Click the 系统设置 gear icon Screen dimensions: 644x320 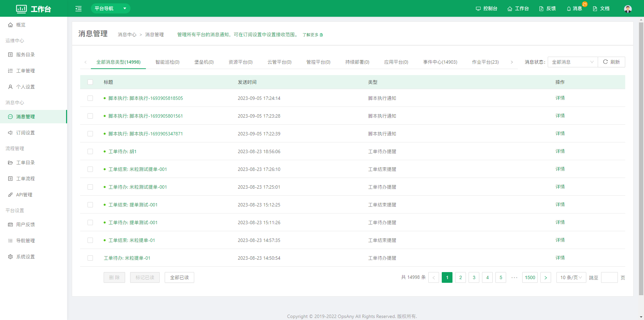10,257
